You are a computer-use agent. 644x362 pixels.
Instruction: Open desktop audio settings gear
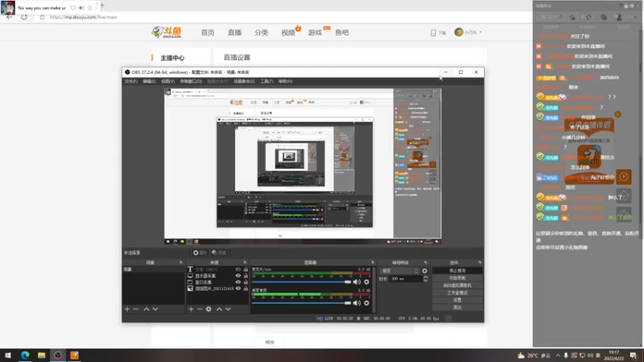click(x=367, y=303)
